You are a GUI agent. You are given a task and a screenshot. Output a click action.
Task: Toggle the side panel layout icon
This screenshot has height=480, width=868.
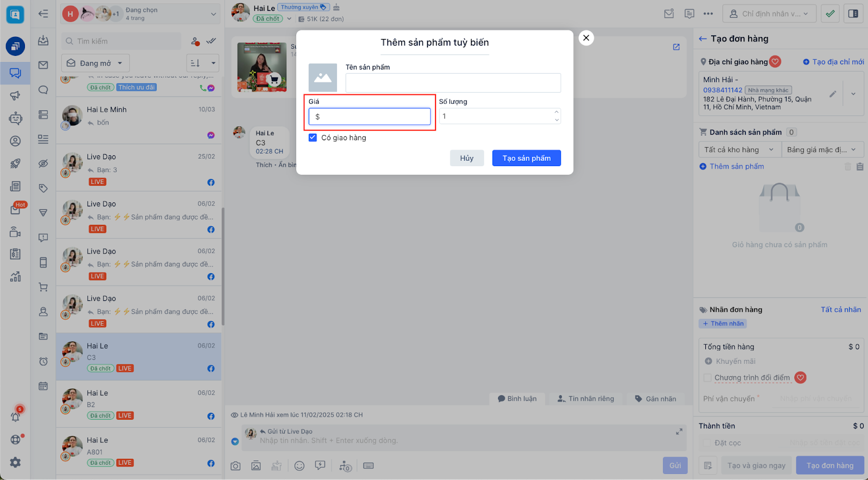click(x=853, y=14)
